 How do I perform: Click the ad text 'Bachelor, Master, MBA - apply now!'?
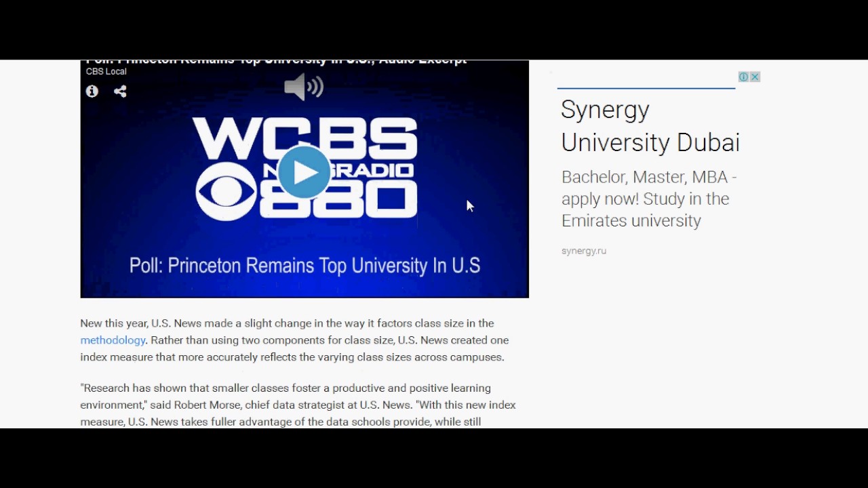pos(649,188)
